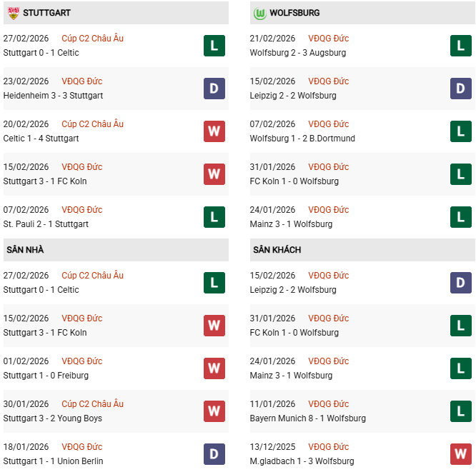Open Cúp C2 Châu Âu link dated 20/02/2026

[x=92, y=124]
